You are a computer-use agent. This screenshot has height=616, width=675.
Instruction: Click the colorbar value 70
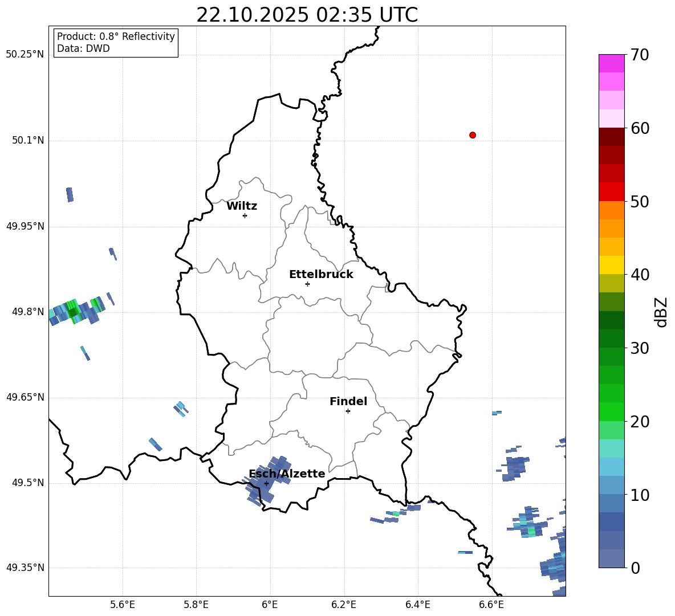point(640,55)
